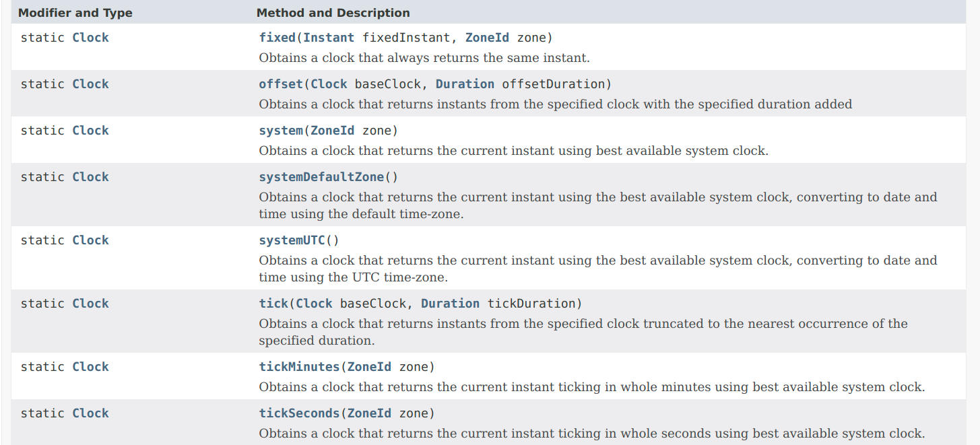
Task: Click ZoneId link in fixed method signature
Action: (x=487, y=38)
